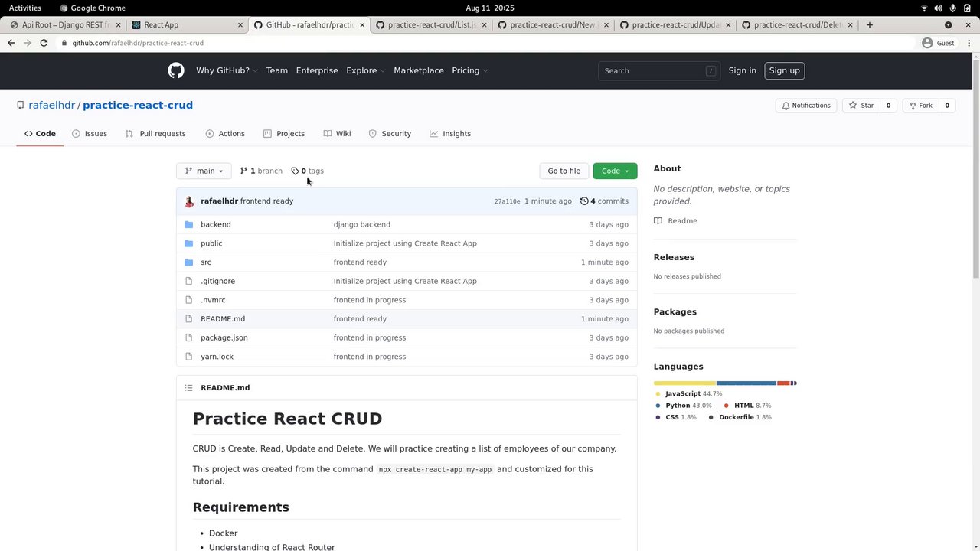
Task: Go back with the browser back arrow
Action: tap(11, 43)
